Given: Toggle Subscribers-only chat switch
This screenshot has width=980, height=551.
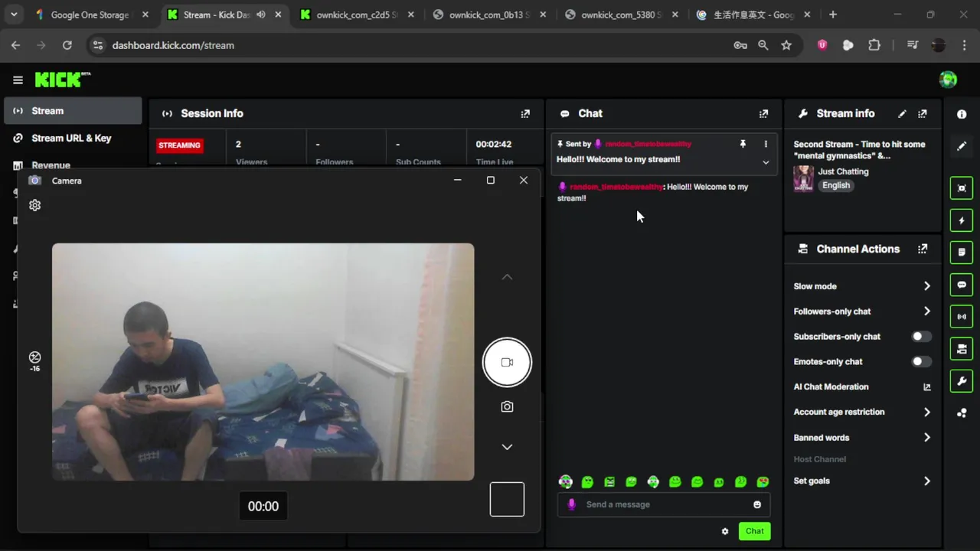Looking at the screenshot, I should (922, 337).
